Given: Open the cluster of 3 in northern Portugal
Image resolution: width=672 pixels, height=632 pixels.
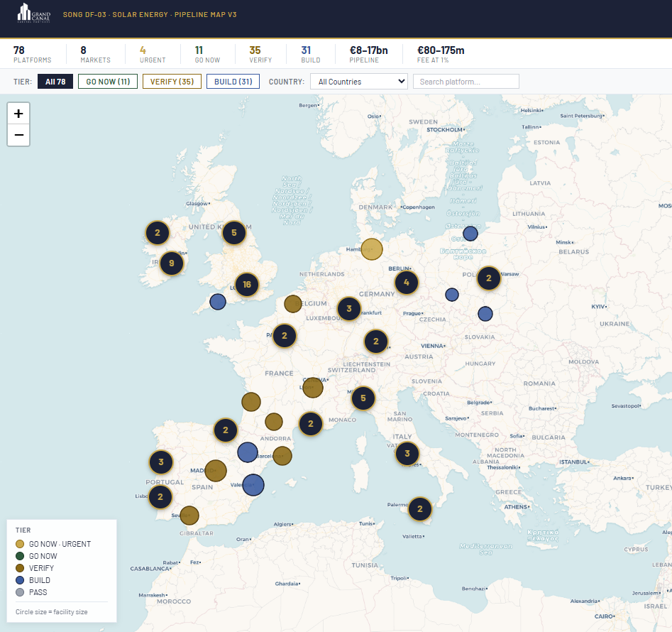Looking at the screenshot, I should (x=160, y=462).
